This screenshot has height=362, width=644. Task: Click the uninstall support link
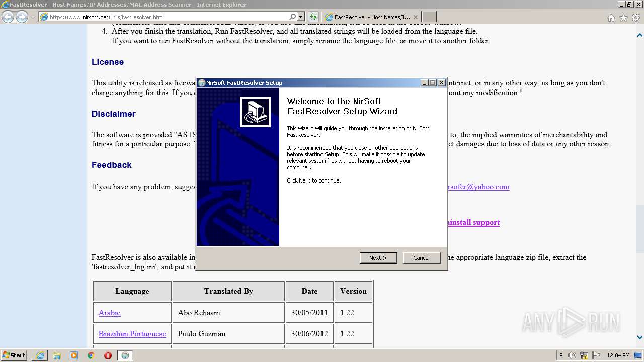click(473, 222)
